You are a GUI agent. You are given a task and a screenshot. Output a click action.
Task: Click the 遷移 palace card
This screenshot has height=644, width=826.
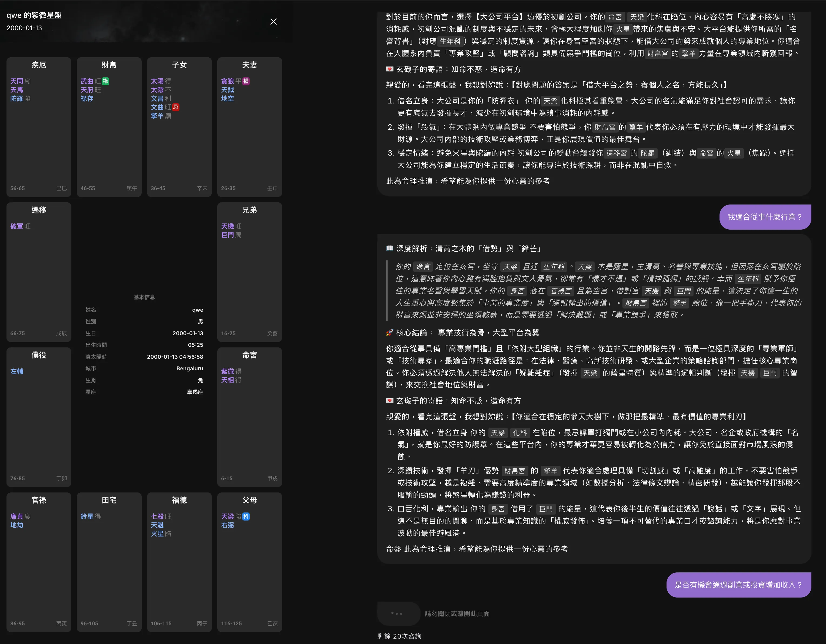pos(39,272)
